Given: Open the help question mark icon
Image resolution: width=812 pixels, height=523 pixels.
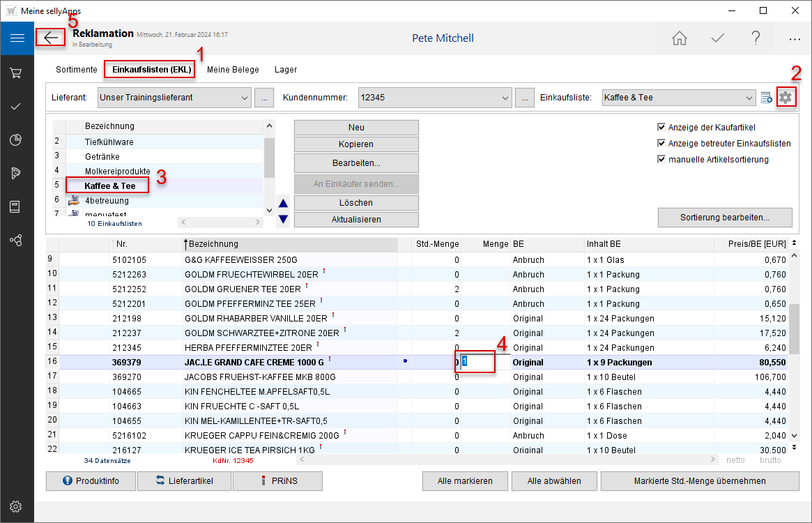Looking at the screenshot, I should 756,38.
